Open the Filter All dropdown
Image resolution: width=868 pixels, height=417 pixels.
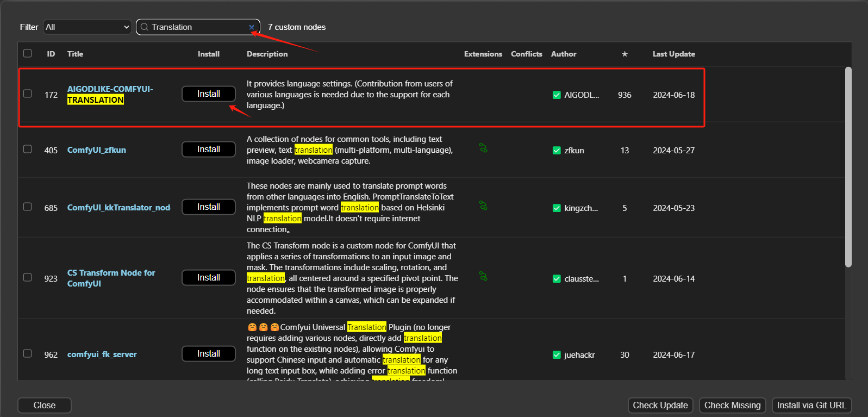tap(88, 27)
